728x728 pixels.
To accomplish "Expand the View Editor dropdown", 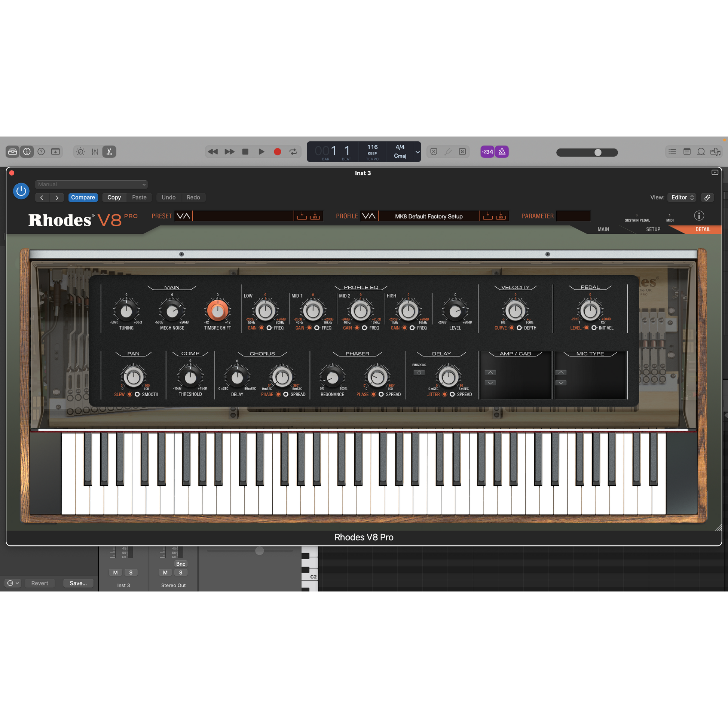I will point(682,198).
